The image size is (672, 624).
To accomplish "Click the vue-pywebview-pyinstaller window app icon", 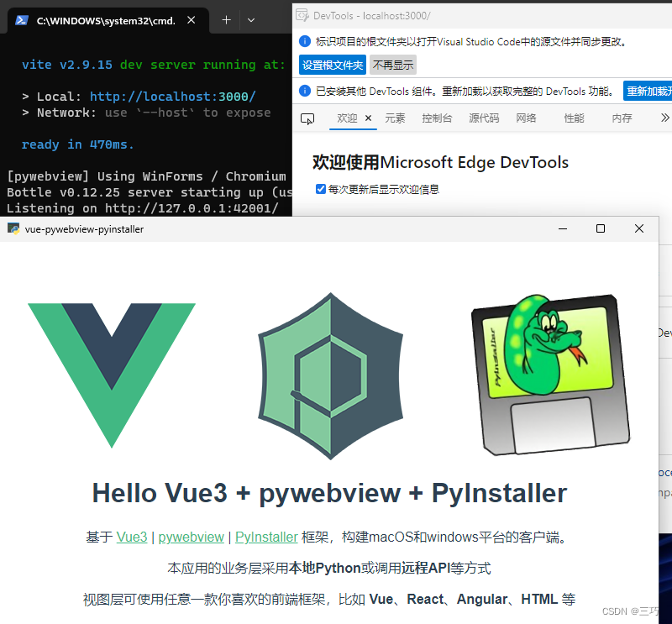I will click(13, 229).
